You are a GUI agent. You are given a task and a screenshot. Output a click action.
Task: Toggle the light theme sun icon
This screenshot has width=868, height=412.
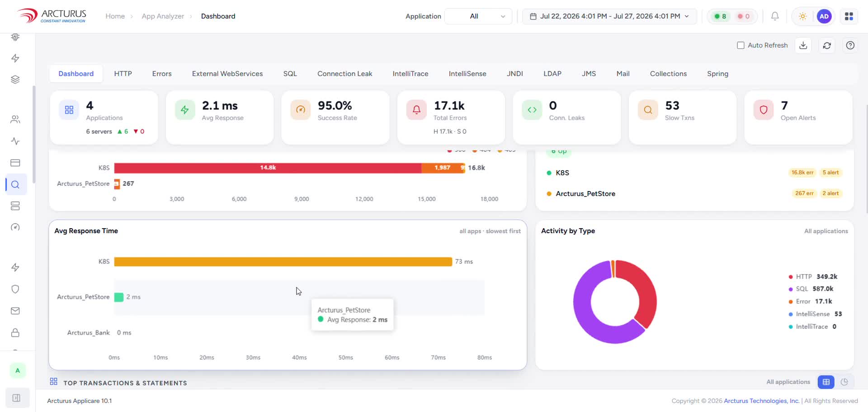[802, 16]
